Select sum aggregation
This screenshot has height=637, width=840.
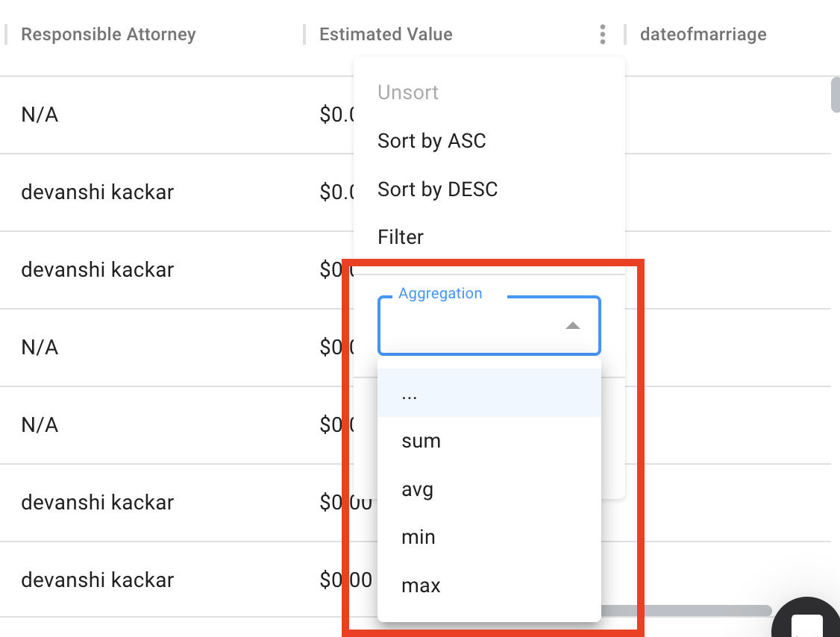coord(421,440)
